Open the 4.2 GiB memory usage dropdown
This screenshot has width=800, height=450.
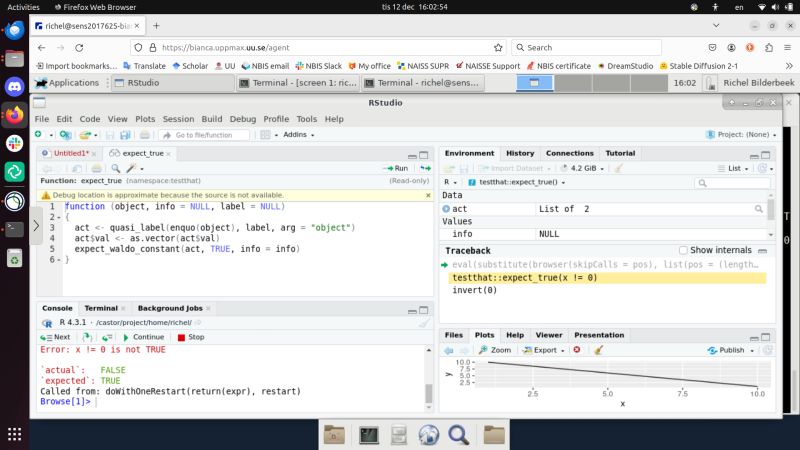point(582,168)
